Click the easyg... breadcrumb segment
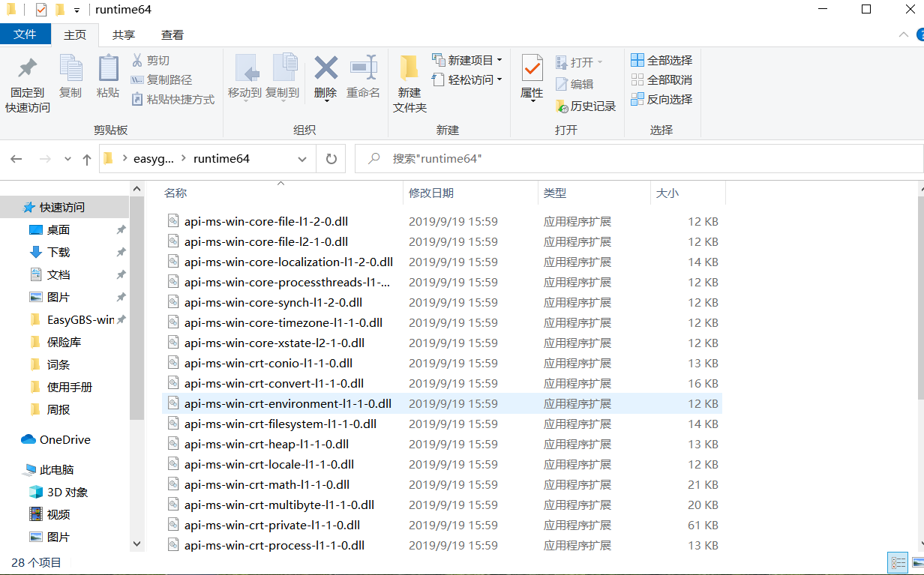The width and height of the screenshot is (924, 575). 153,159
